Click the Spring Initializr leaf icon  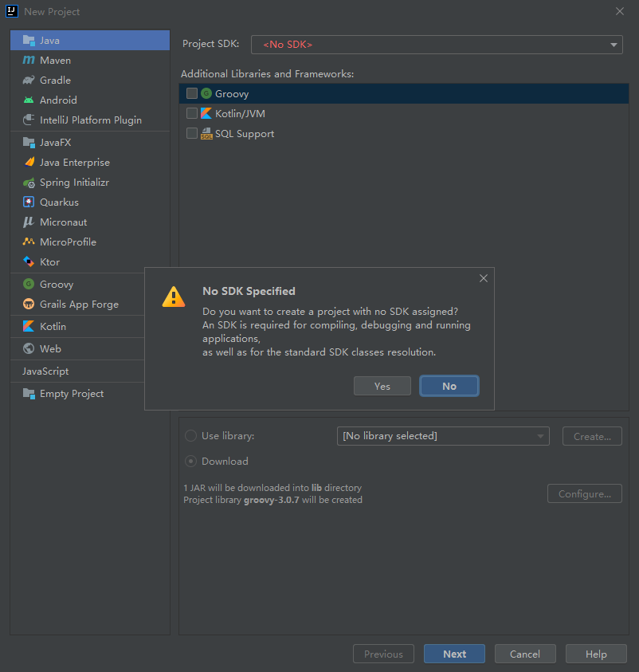29,183
